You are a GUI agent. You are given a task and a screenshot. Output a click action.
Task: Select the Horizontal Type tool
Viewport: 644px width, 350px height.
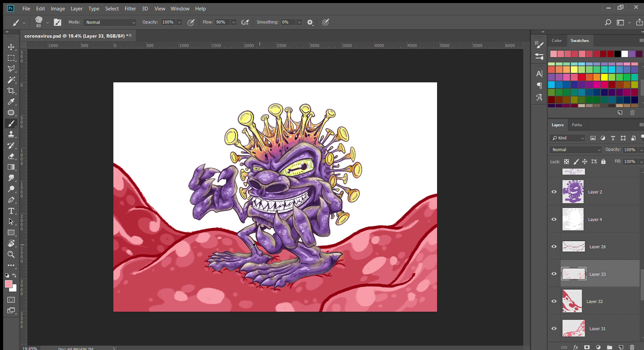pyautogui.click(x=11, y=211)
